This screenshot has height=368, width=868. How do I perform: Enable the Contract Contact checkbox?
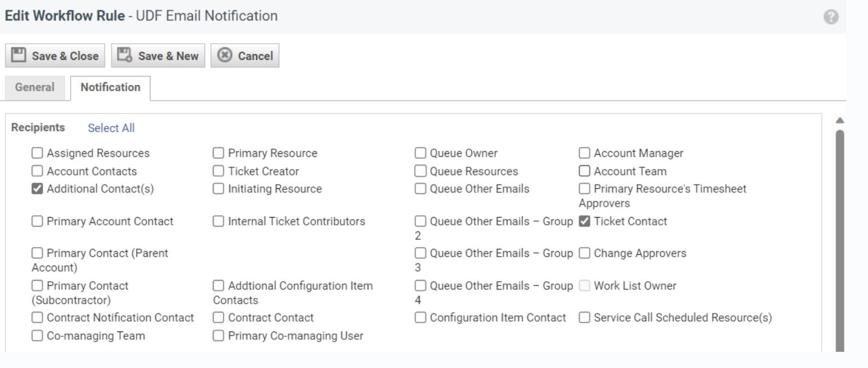(219, 317)
